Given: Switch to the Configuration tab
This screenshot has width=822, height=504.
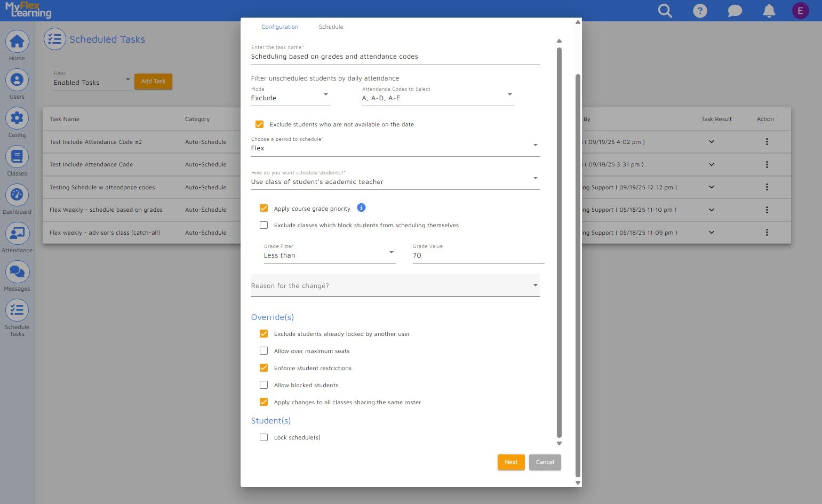Looking at the screenshot, I should pyautogui.click(x=280, y=27).
